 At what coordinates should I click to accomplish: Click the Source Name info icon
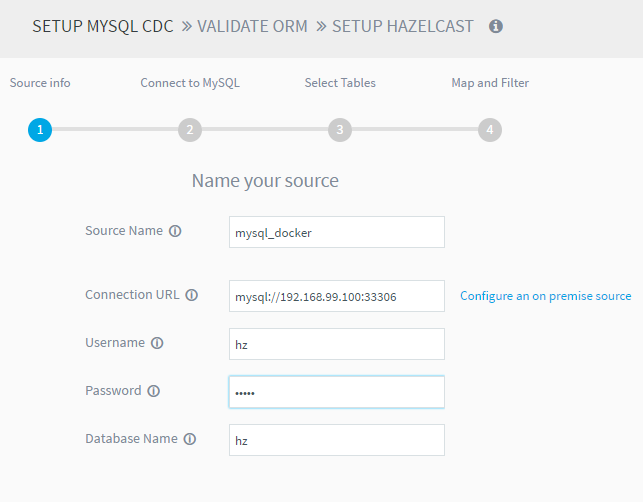coord(175,231)
